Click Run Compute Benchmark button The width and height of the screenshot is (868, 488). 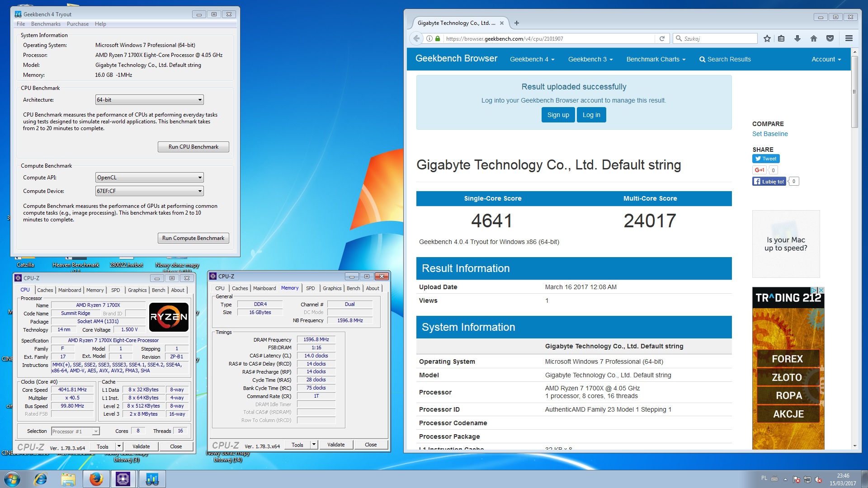click(x=193, y=238)
